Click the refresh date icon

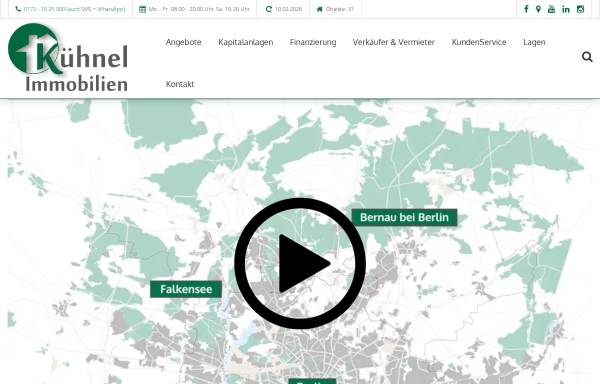(269, 9)
